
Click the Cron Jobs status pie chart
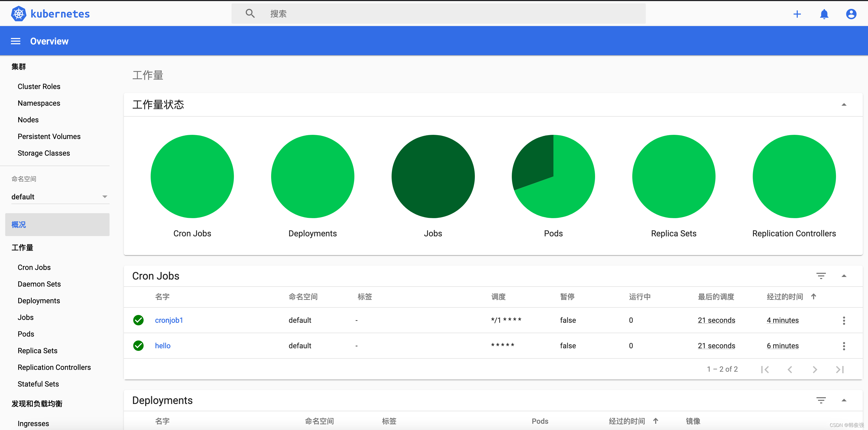192,176
